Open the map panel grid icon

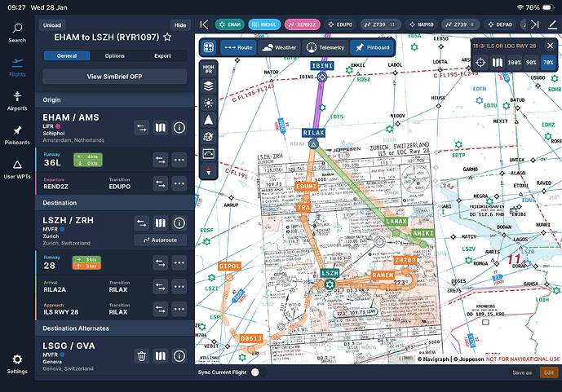[209, 47]
